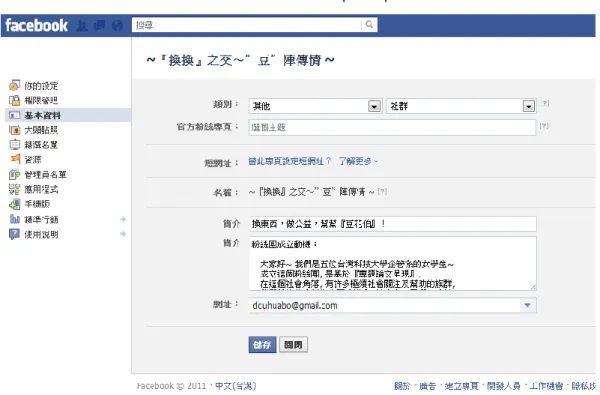
Task: Click the field containing dcuhuabo@gmail.com
Action: pos(393,305)
